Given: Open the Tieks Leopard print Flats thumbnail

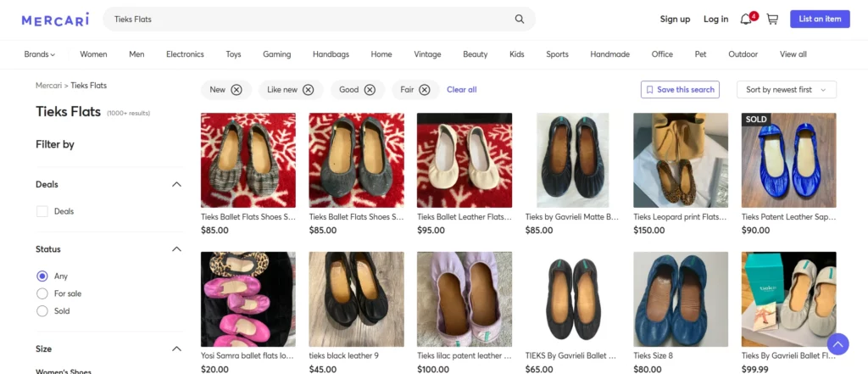Looking at the screenshot, I should 681,160.
